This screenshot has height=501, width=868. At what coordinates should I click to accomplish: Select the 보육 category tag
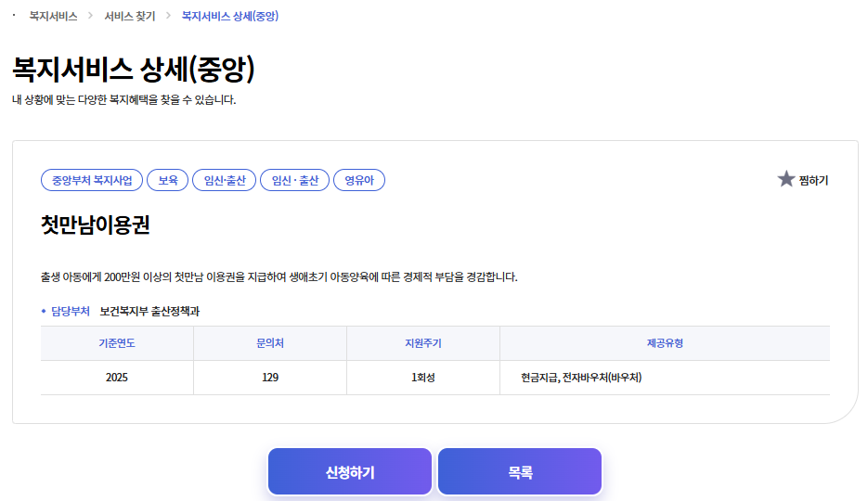[168, 180]
